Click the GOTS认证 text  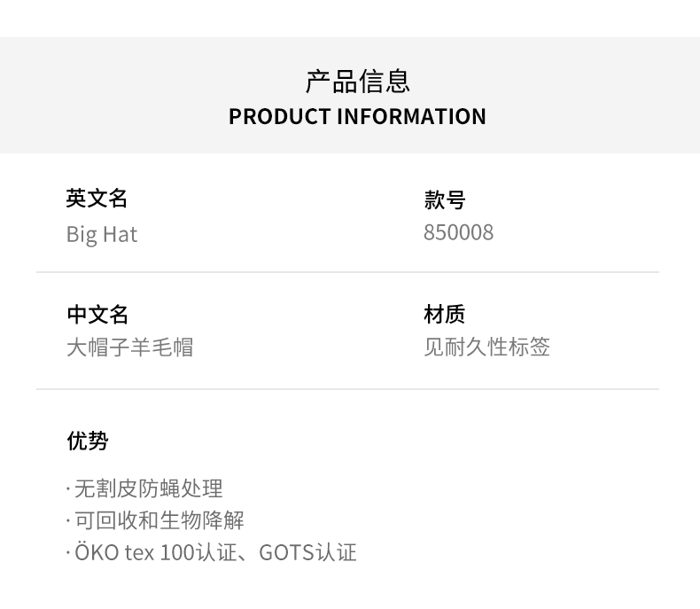(x=307, y=553)
